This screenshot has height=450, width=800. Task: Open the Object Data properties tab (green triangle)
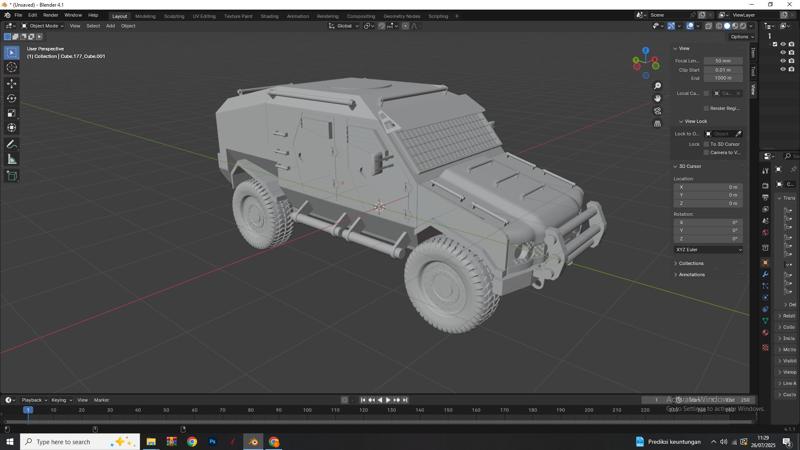[765, 321]
